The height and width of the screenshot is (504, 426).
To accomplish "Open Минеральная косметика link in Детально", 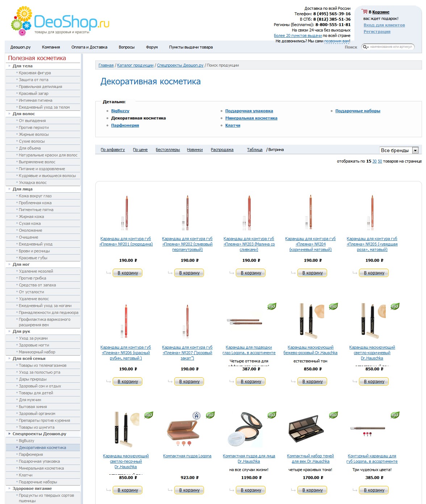I will (251, 118).
